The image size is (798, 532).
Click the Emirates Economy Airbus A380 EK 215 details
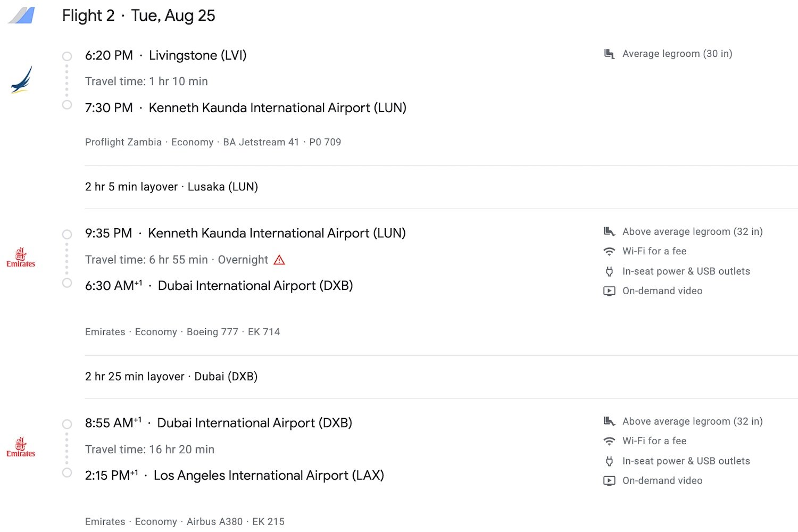click(x=185, y=521)
